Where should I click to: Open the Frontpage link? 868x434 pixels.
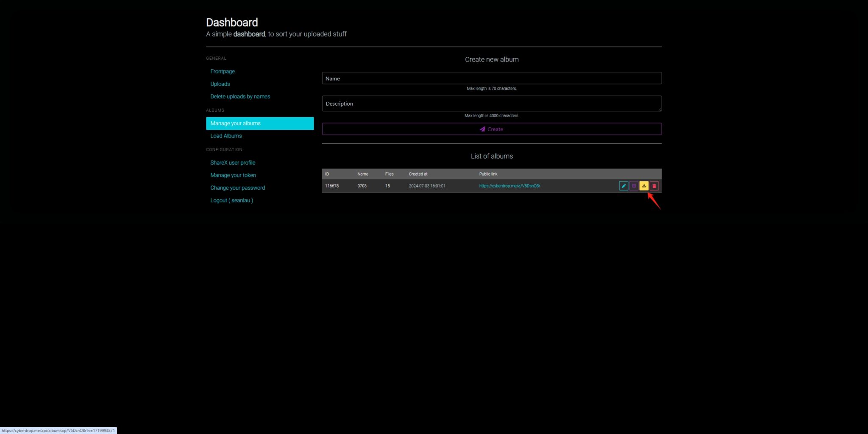pos(222,71)
